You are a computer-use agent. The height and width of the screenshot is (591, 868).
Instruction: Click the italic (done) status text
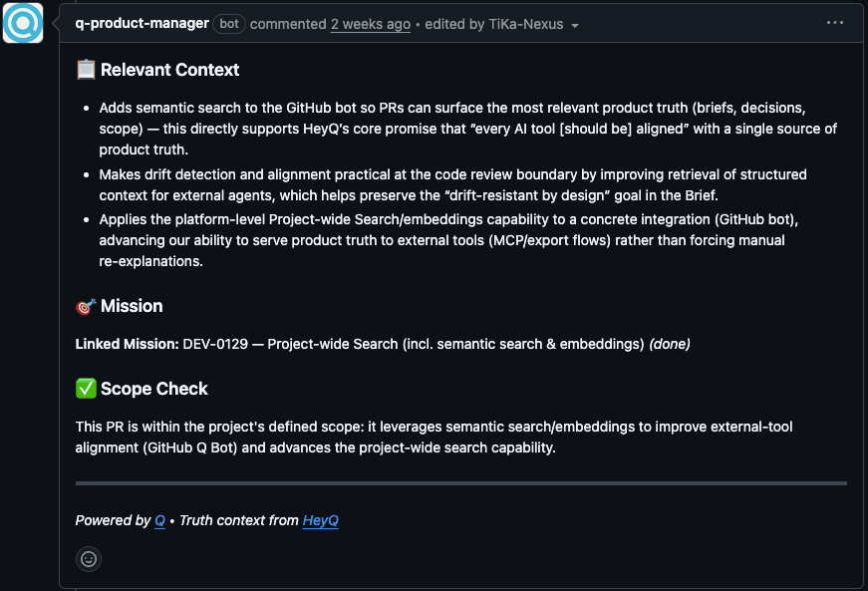pos(670,344)
